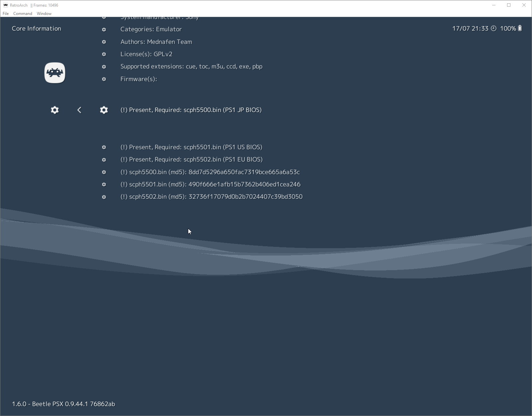
Task: Click the gear icon beside scph5502.bin md5 row
Action: (x=104, y=197)
